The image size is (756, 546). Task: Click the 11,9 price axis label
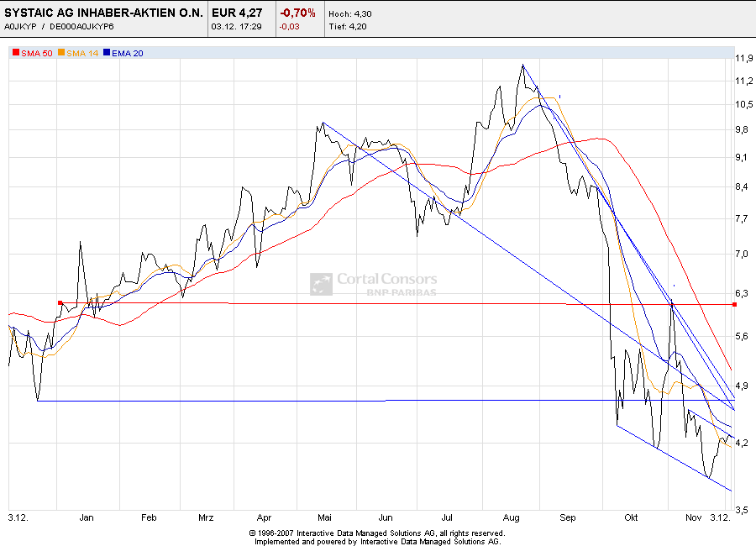click(x=744, y=58)
